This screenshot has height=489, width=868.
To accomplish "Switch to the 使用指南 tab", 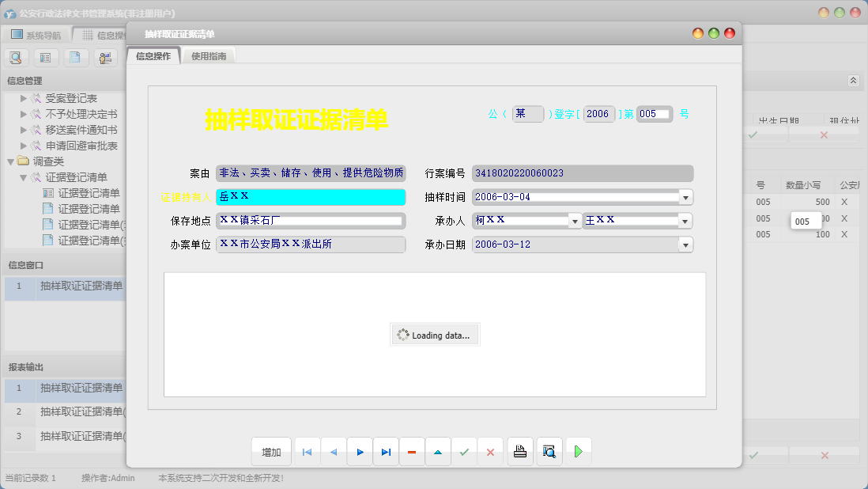I will coord(209,56).
